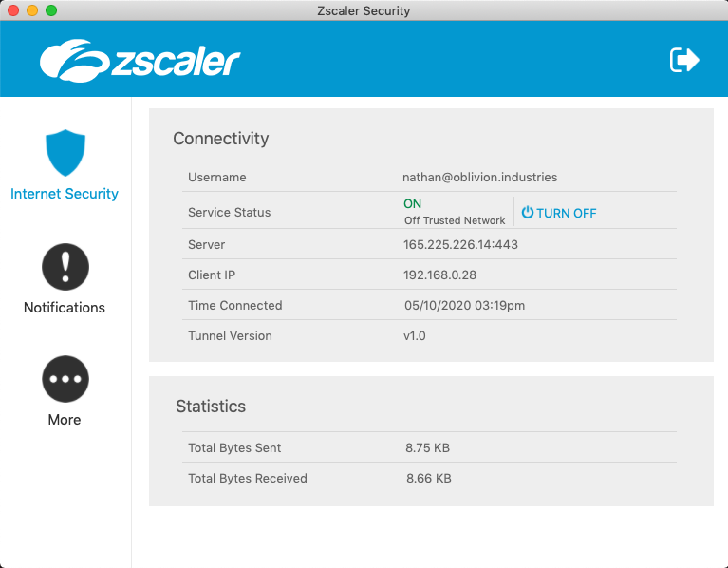The width and height of the screenshot is (728, 568).
Task: Click the server address 165.225.226.14:443
Action: pyautogui.click(x=460, y=245)
